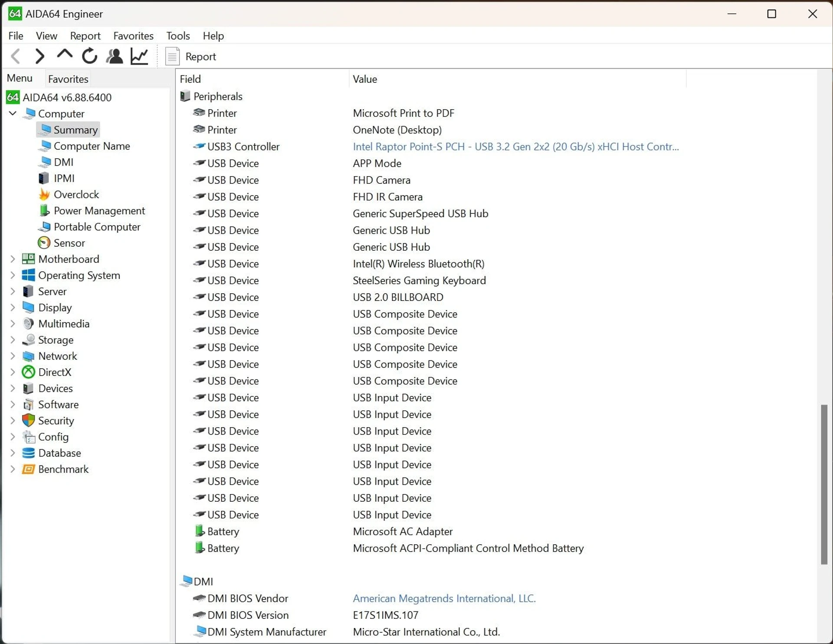Screen dimensions: 833x644
Task: Click the Benchmark orange icon
Action: [x=29, y=469]
